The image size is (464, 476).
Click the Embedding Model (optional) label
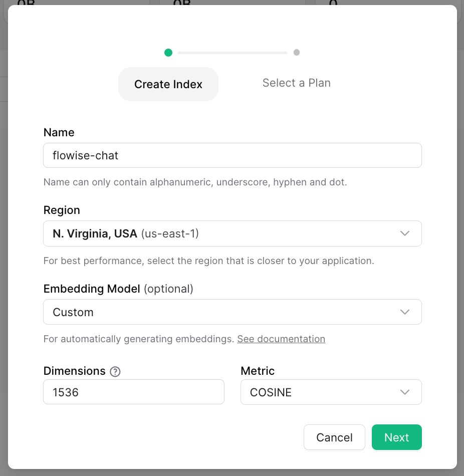pos(118,289)
